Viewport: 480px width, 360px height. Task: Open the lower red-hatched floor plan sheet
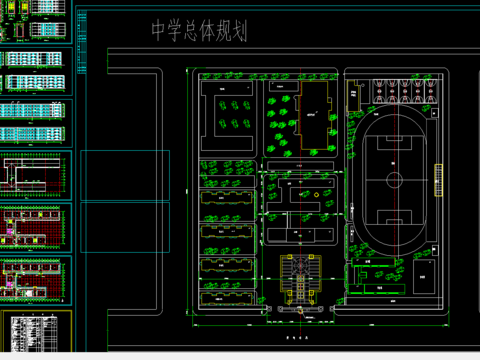[36, 280]
